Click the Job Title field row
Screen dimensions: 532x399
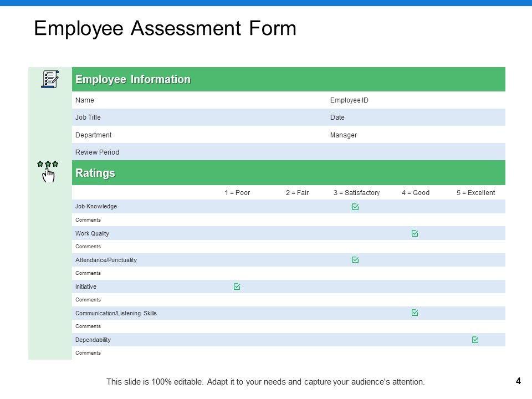[x=88, y=117]
